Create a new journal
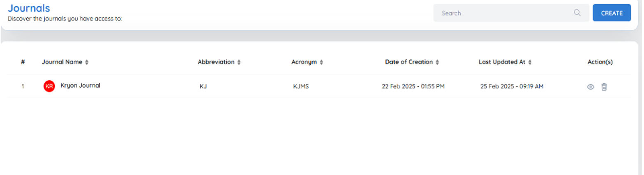 tap(612, 13)
